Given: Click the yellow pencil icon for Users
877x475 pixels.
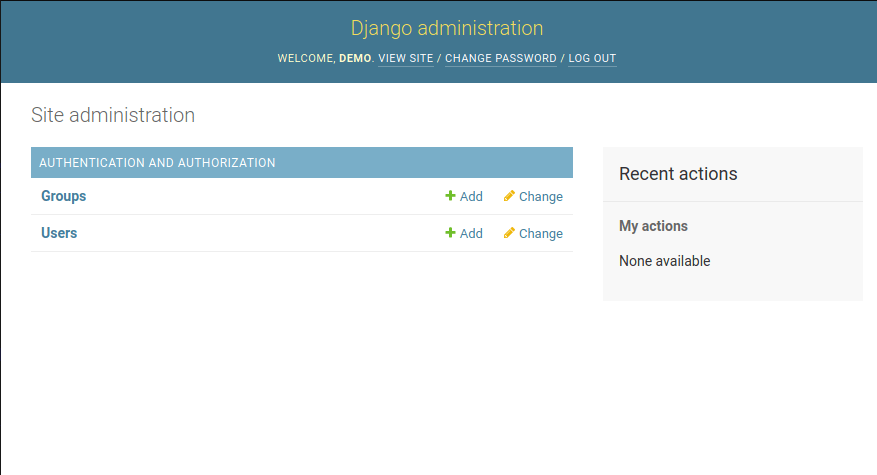Looking at the screenshot, I should coord(509,234).
